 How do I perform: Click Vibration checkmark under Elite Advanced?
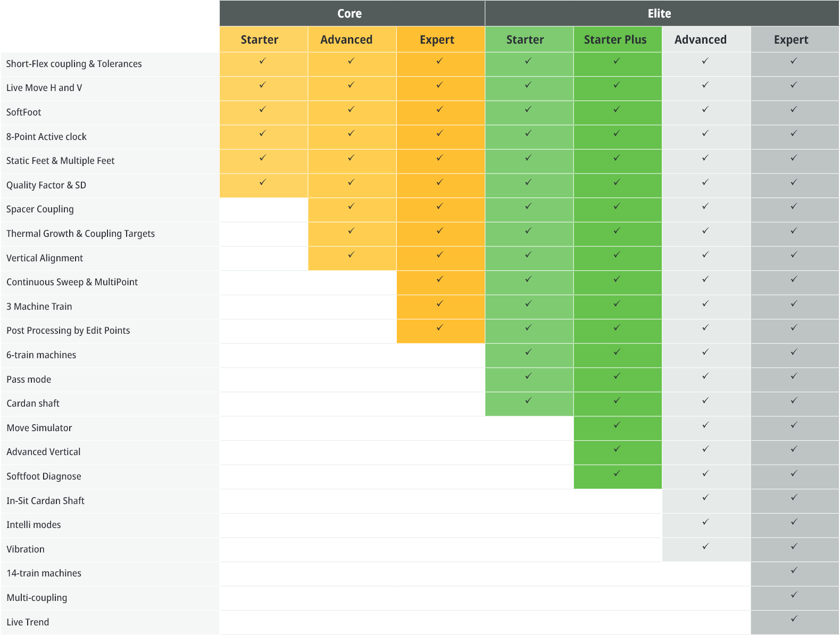coord(705,546)
